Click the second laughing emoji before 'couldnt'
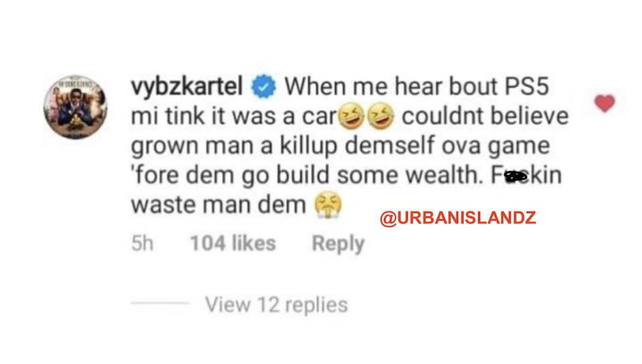The image size is (642, 364). tap(380, 116)
